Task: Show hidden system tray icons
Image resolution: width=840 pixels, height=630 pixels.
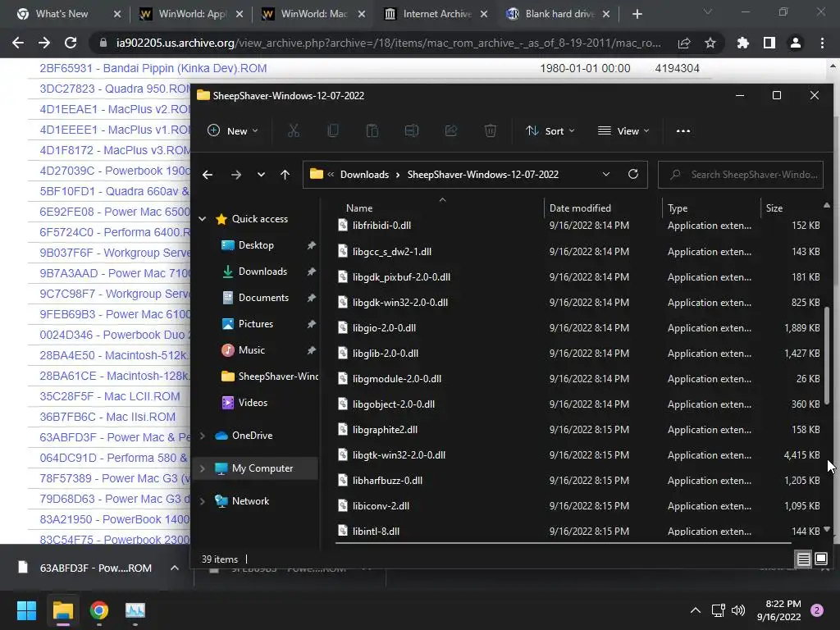Action: pos(696,610)
